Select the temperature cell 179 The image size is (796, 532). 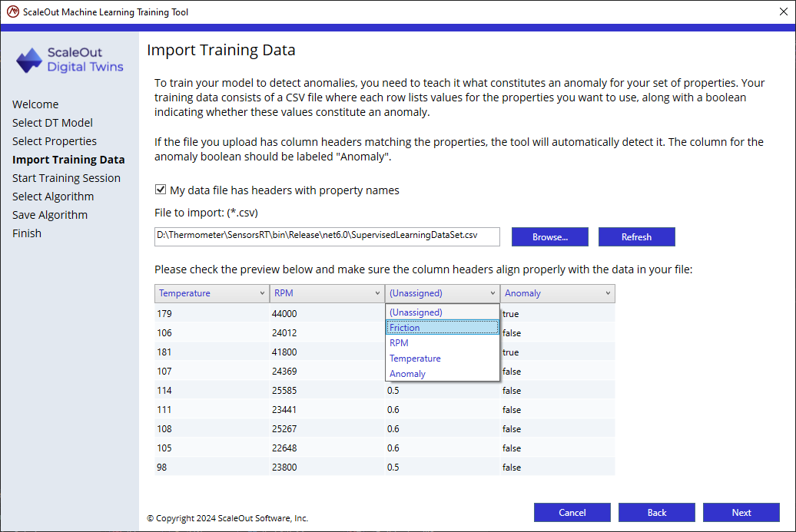coord(212,313)
